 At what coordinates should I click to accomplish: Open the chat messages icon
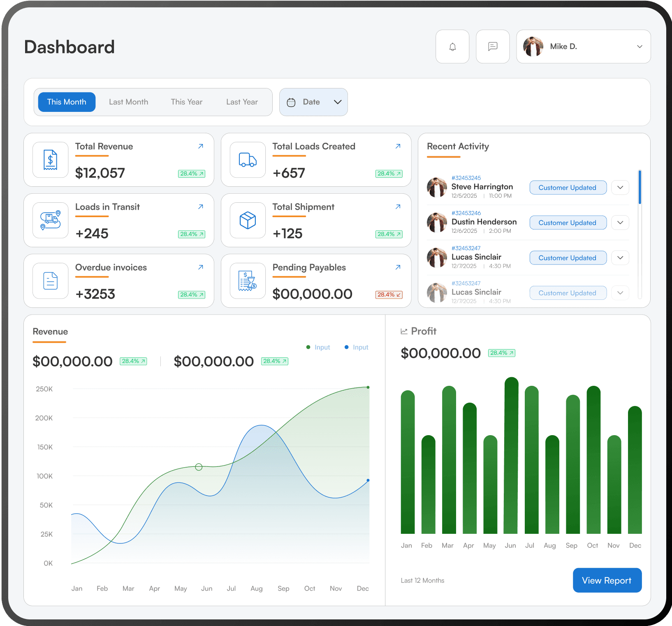(492, 46)
